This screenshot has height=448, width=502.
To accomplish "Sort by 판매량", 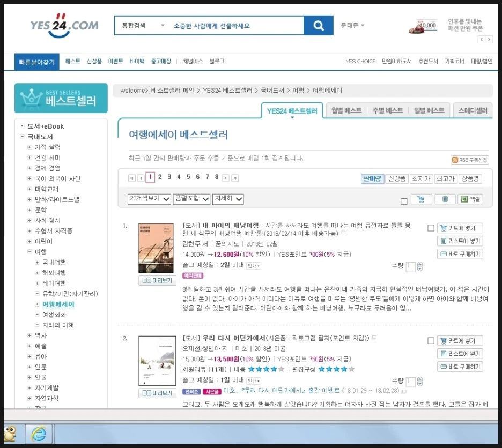I will click(372, 178).
